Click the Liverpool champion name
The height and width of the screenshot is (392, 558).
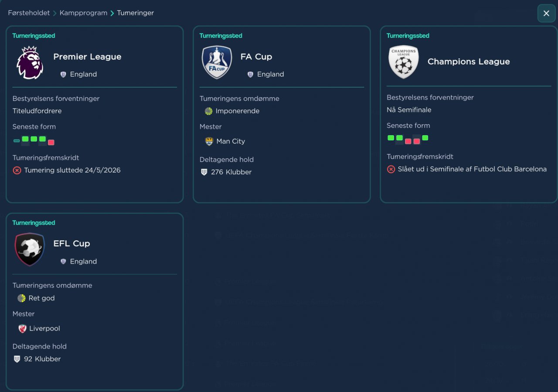44,328
